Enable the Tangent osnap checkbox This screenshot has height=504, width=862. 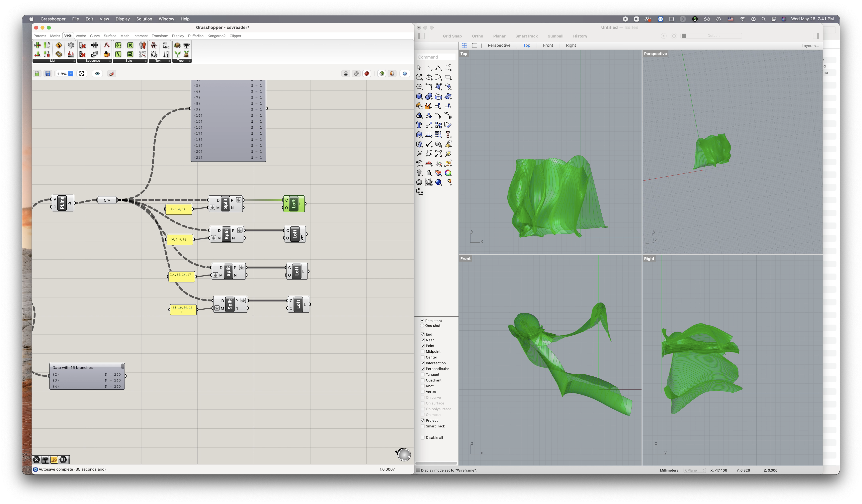pyautogui.click(x=423, y=374)
